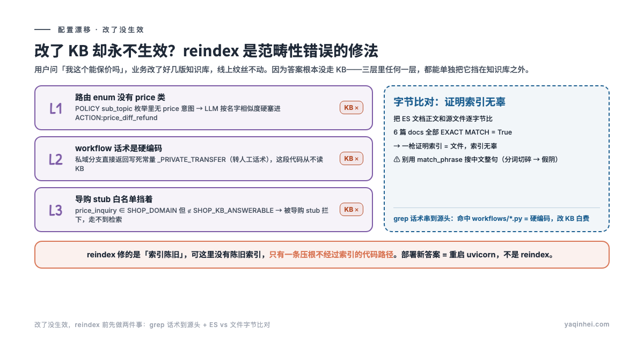
Task: Click heading workflow 话术是硬编码
Action: (x=119, y=149)
